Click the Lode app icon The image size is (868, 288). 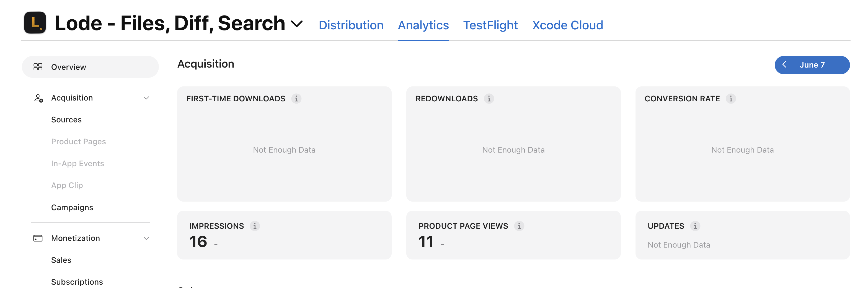point(35,23)
